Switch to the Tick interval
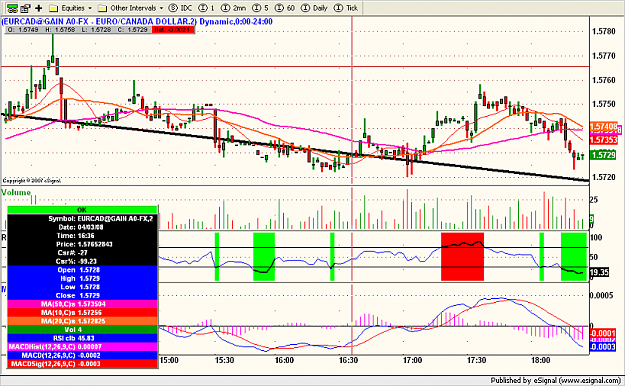The height and width of the screenshot is (386, 625). (x=346, y=8)
